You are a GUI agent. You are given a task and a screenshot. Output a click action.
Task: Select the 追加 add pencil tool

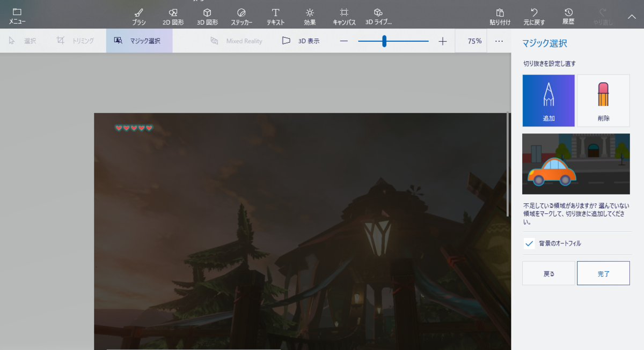click(548, 101)
